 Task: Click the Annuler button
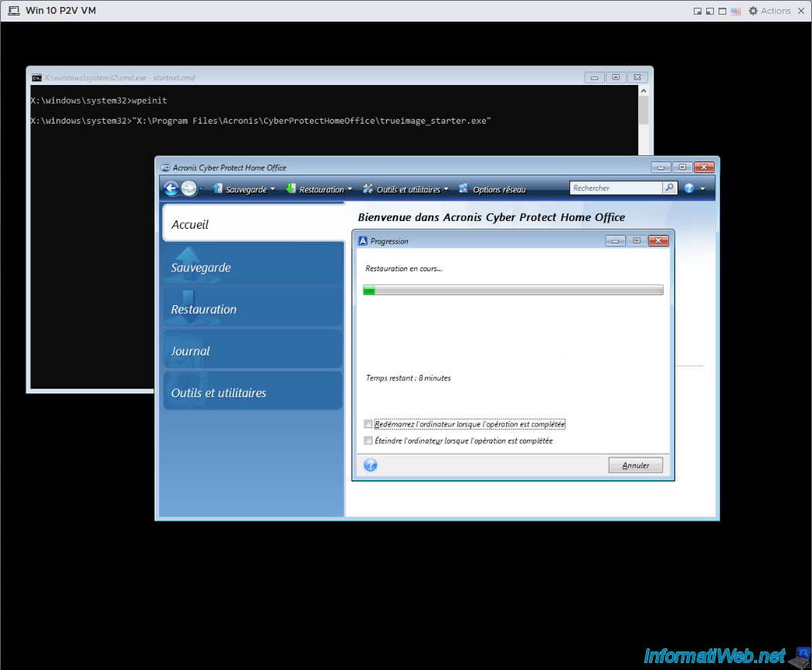635,465
